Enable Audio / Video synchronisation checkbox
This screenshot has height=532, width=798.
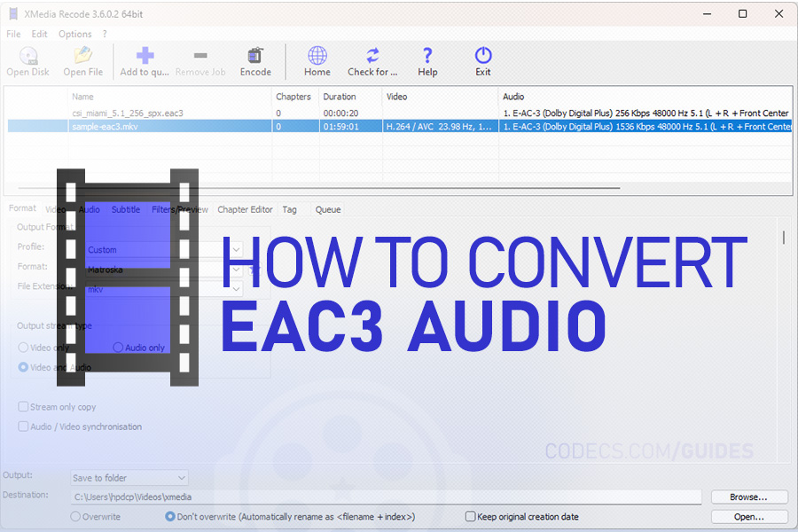click(23, 426)
